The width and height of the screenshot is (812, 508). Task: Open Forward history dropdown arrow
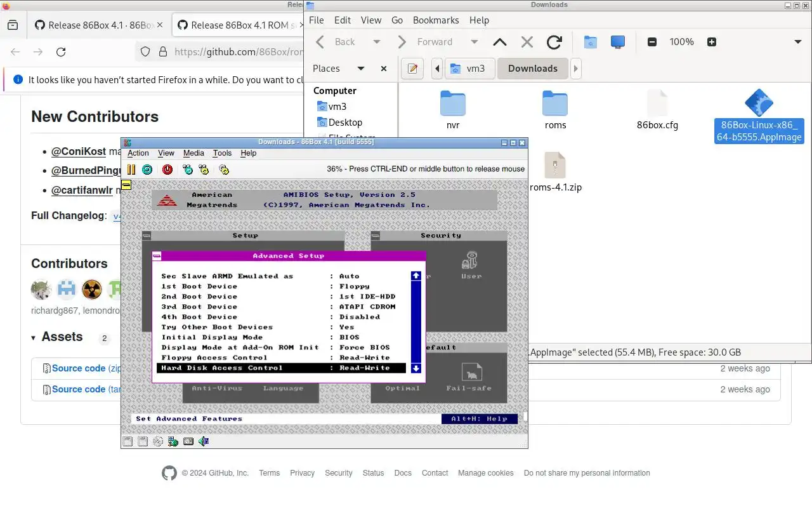tap(474, 42)
